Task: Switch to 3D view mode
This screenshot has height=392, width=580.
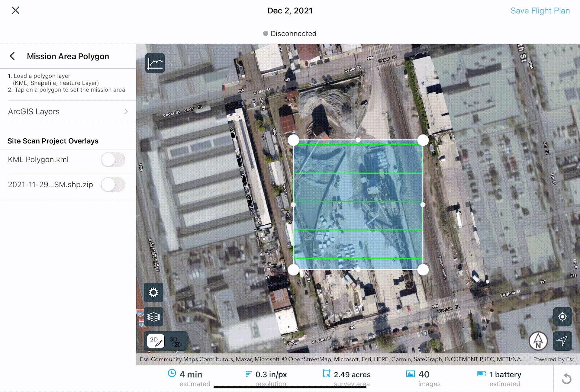Action: [x=176, y=341]
